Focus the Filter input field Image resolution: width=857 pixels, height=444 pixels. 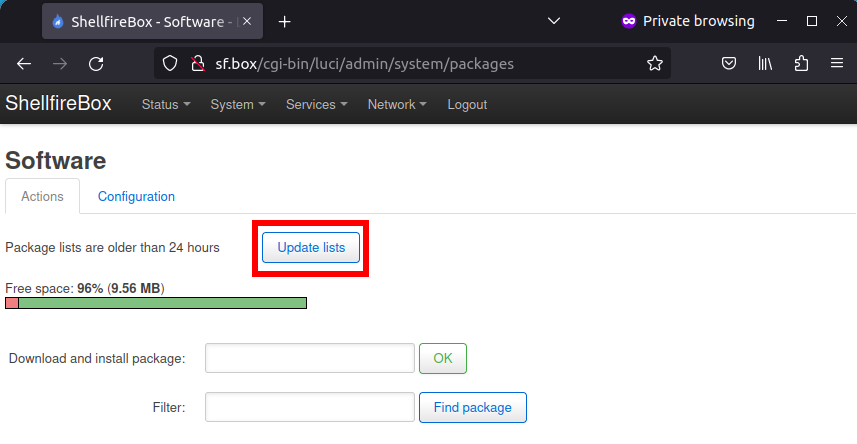pyautogui.click(x=310, y=407)
